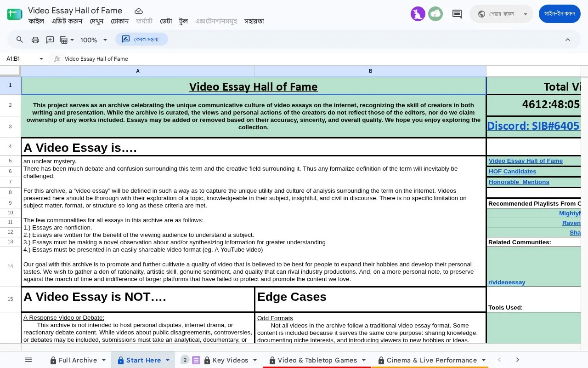
Task: Collapse the toolbar with the chevron arrow
Action: tap(568, 40)
